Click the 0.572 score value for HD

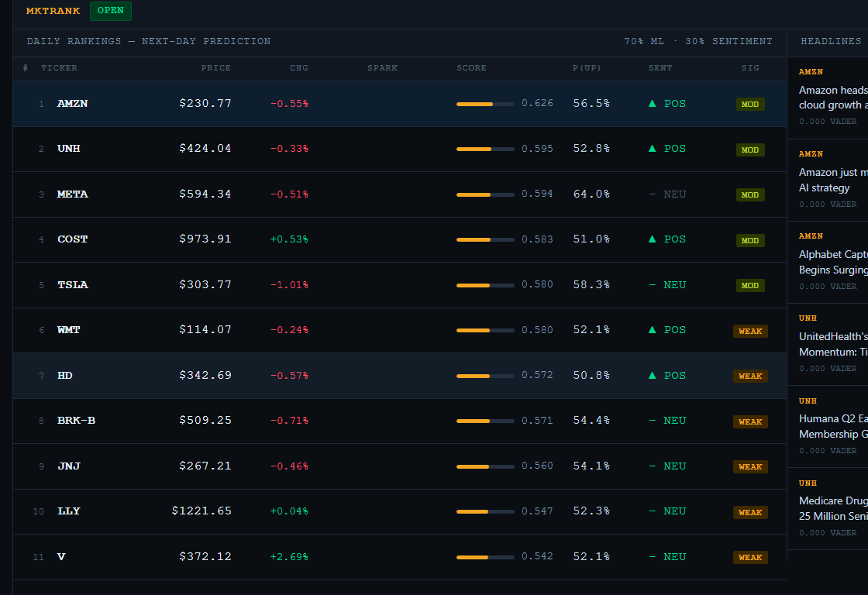click(x=537, y=375)
